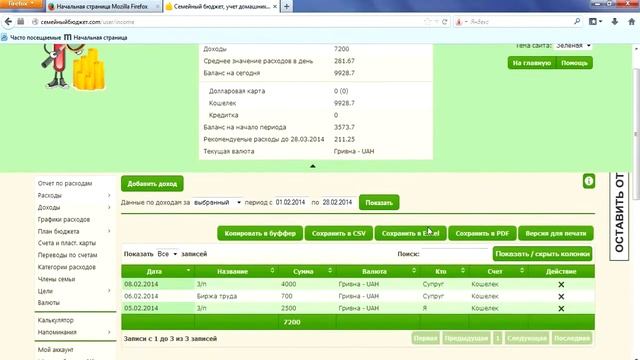640x360 pixels.
Task: Open the Firefox home page icon
Action: [631, 22]
